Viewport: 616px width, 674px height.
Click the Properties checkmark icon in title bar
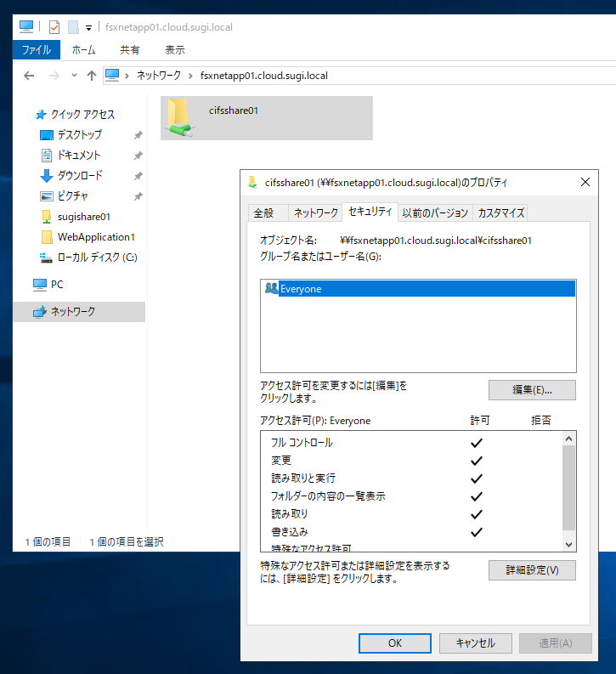tap(54, 27)
